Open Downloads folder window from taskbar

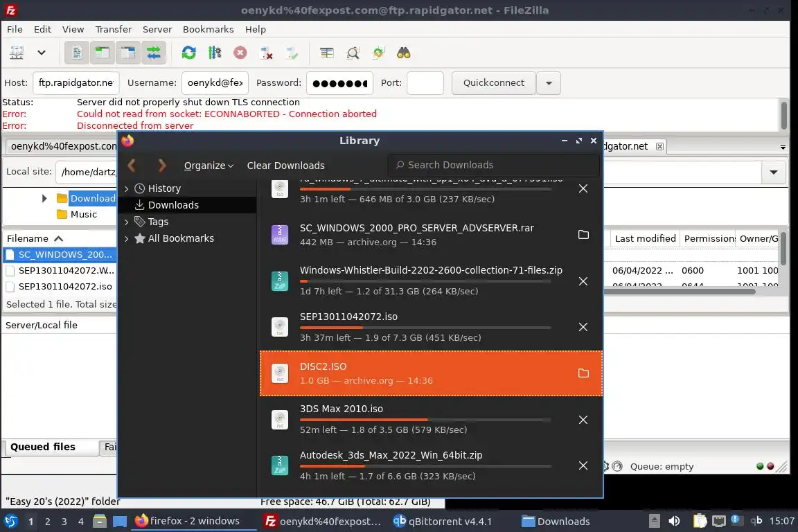point(556,522)
